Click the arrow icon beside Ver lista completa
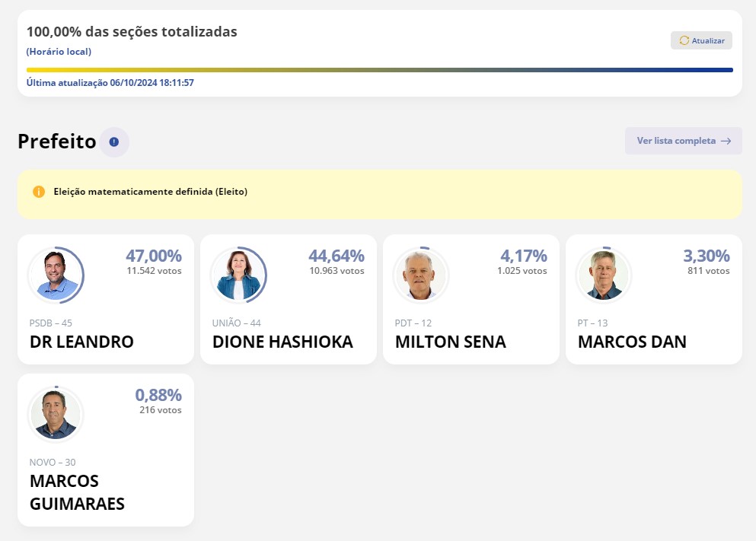Image resolution: width=756 pixels, height=541 pixels. (726, 142)
